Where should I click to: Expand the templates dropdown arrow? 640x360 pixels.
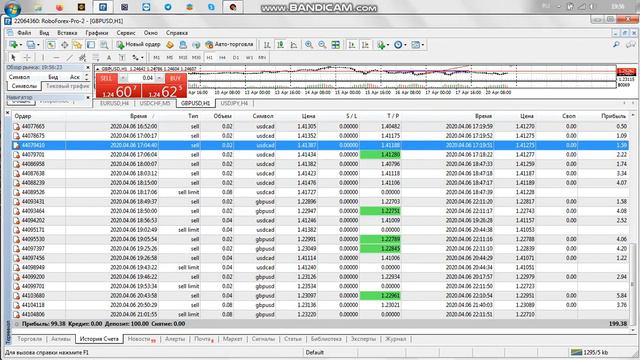423,45
